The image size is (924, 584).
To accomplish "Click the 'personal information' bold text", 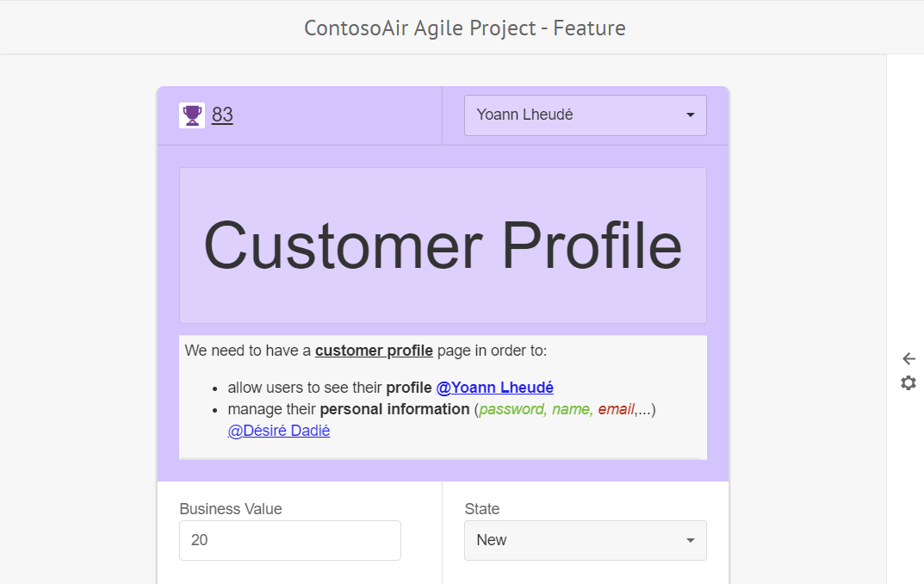I will [394, 409].
